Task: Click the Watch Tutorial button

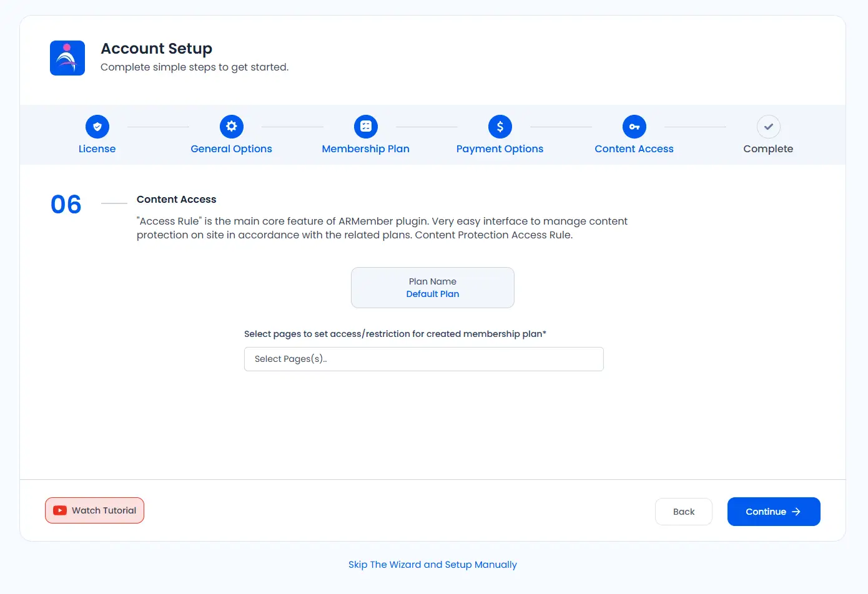Action: 94,510
